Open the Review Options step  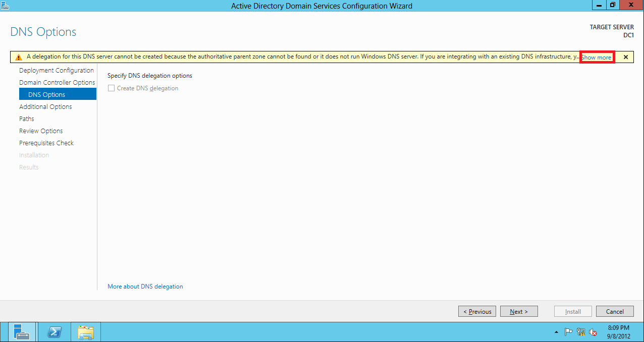click(x=40, y=131)
